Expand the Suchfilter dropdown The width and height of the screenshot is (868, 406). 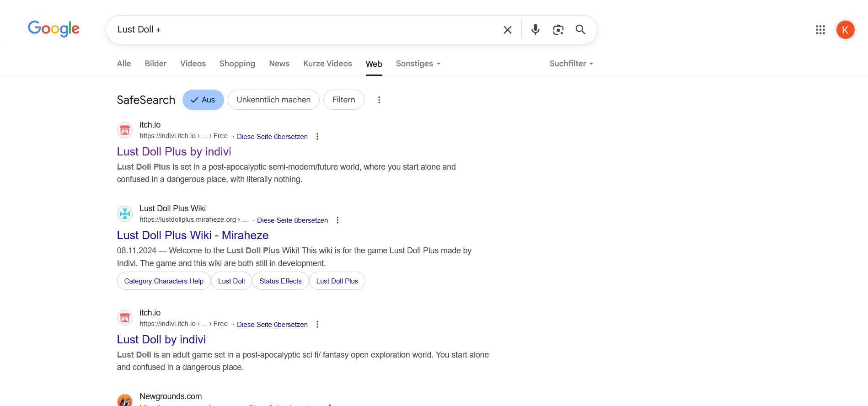tap(571, 64)
